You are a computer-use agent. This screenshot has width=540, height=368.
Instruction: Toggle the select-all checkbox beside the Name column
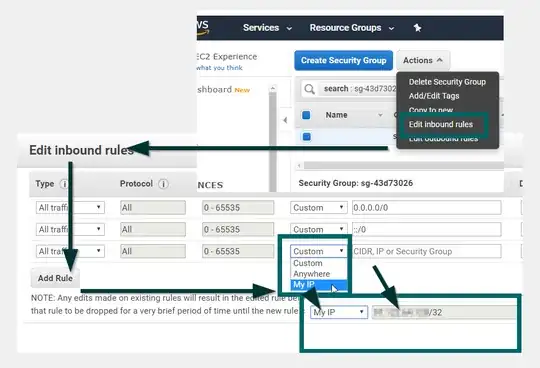pyautogui.click(x=306, y=115)
